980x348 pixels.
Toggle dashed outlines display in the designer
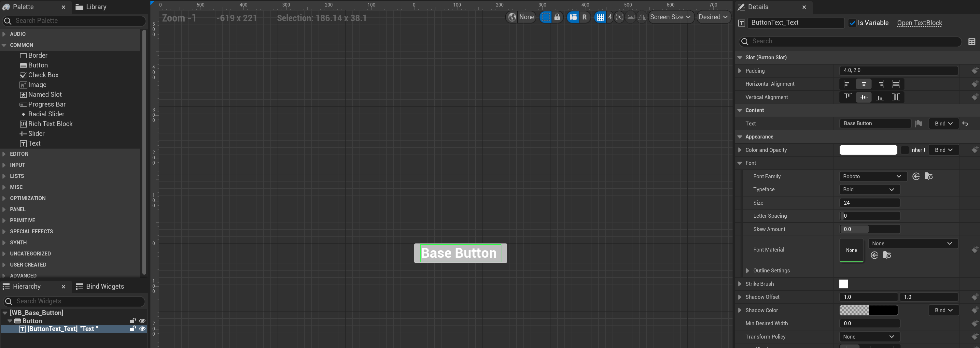(546, 17)
